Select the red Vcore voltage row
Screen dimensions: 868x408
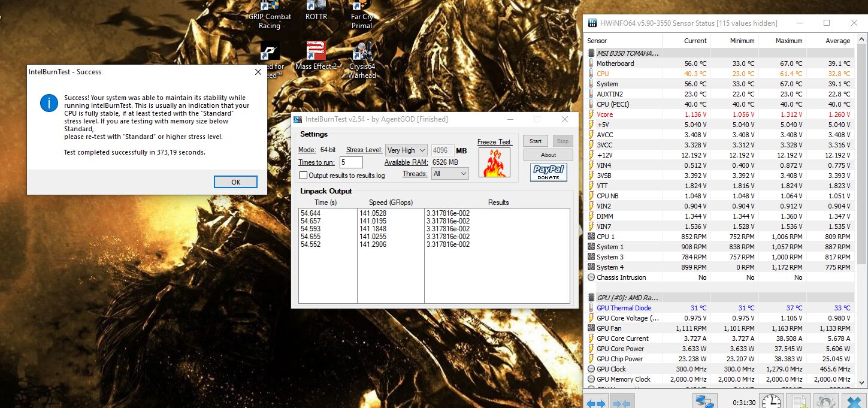[x=721, y=114]
